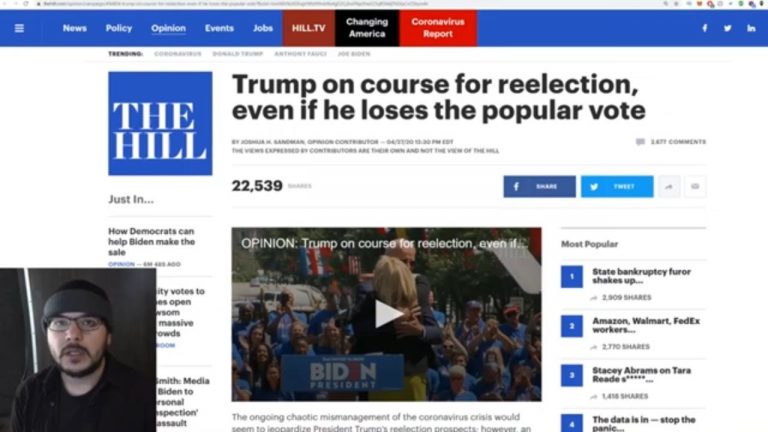Reload the page with browser refresh icon

pos(25,3)
